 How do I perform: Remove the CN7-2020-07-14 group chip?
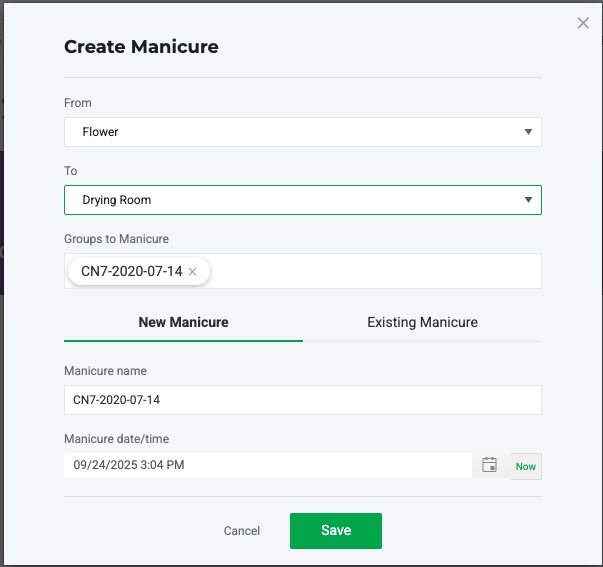pos(192,271)
